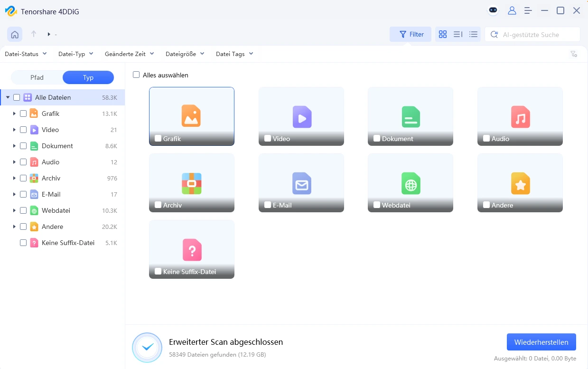
Task: Switch to large thumbnail grid view
Action: (x=443, y=34)
